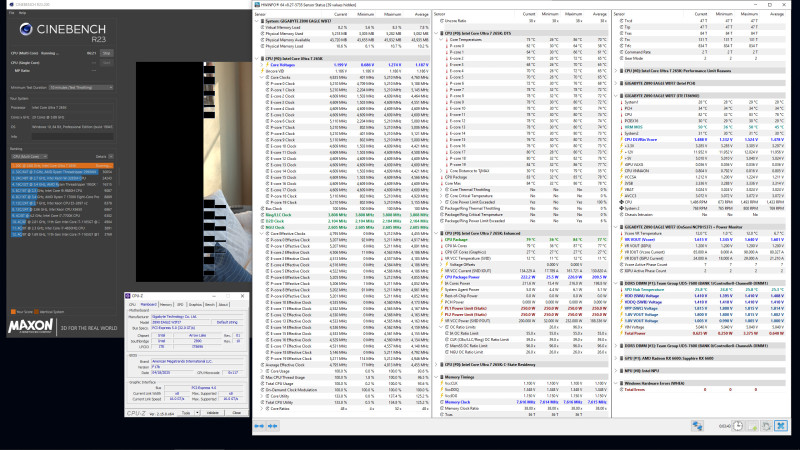This screenshot has height=450, width=800.
Task: Open the Help menu in Cinebench
Action: click(x=22, y=13)
